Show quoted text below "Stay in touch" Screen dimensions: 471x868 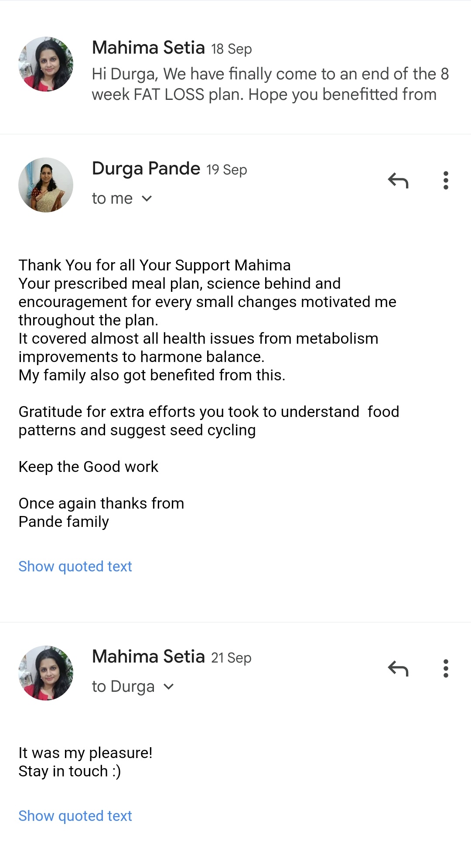(75, 816)
